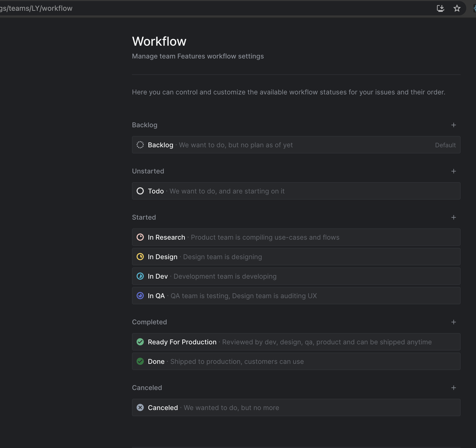This screenshot has height=448, width=476.
Task: Click the browser address bar URL
Action: click(36, 8)
